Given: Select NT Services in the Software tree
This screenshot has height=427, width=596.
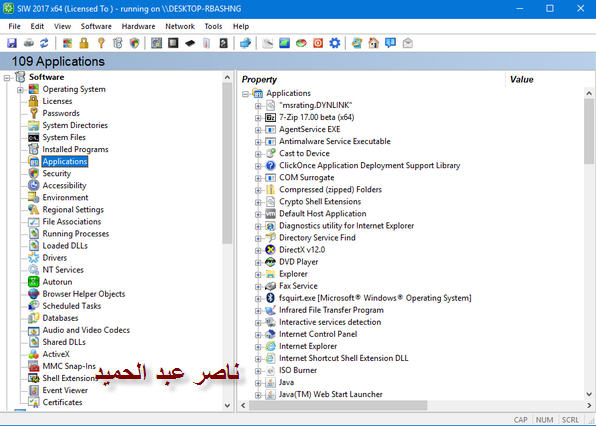Looking at the screenshot, I should [63, 270].
